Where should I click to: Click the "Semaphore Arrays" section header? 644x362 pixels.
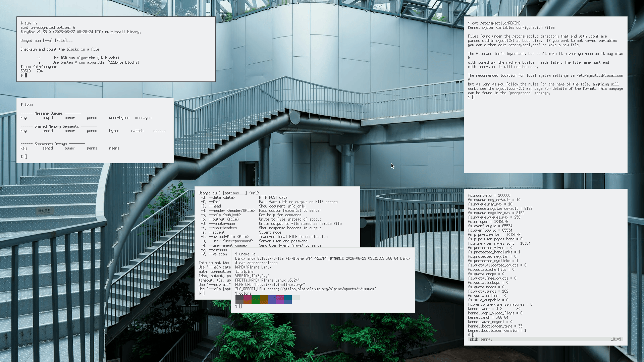53,144
